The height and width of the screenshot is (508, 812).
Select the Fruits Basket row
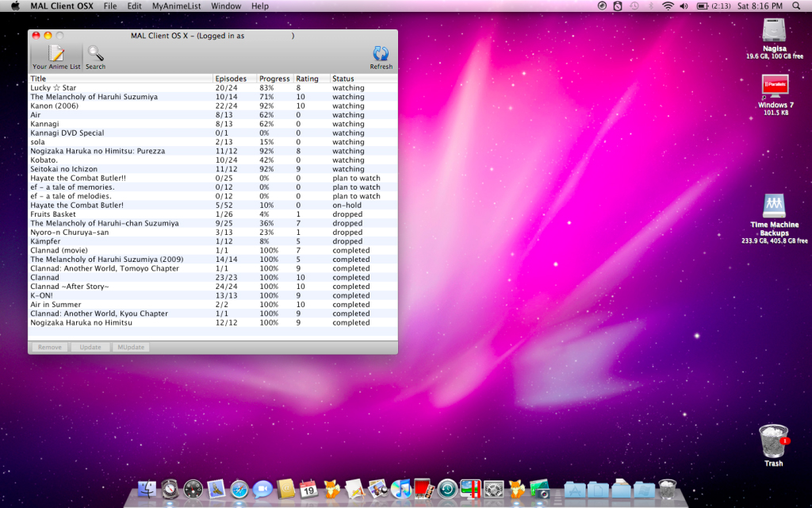click(213, 214)
